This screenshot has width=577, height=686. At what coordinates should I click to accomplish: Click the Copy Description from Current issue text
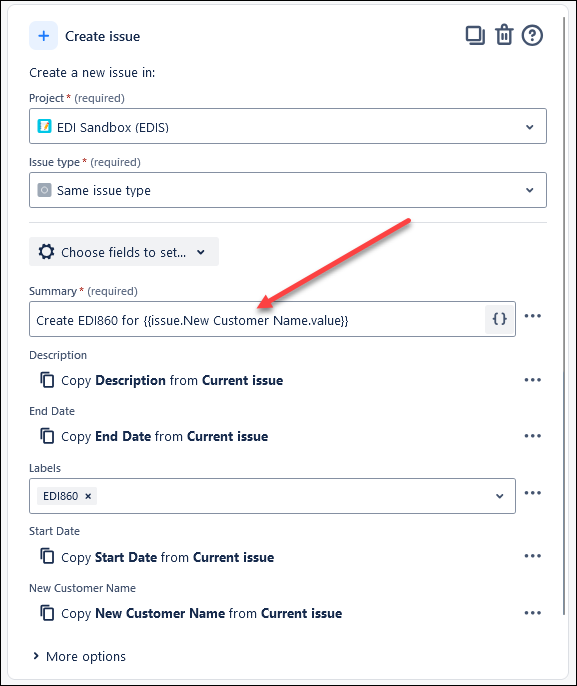(x=172, y=381)
